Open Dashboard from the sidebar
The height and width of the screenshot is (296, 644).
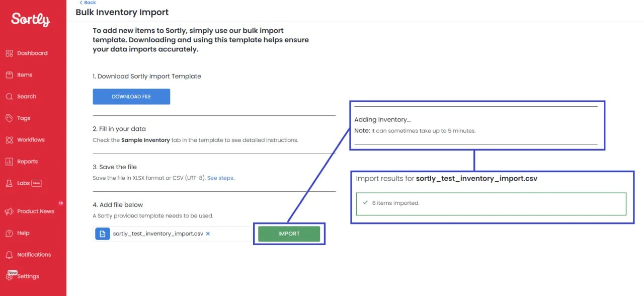click(x=32, y=53)
